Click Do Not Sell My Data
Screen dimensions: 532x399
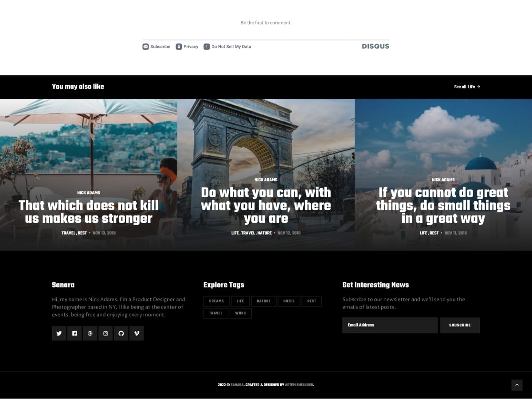227,47
